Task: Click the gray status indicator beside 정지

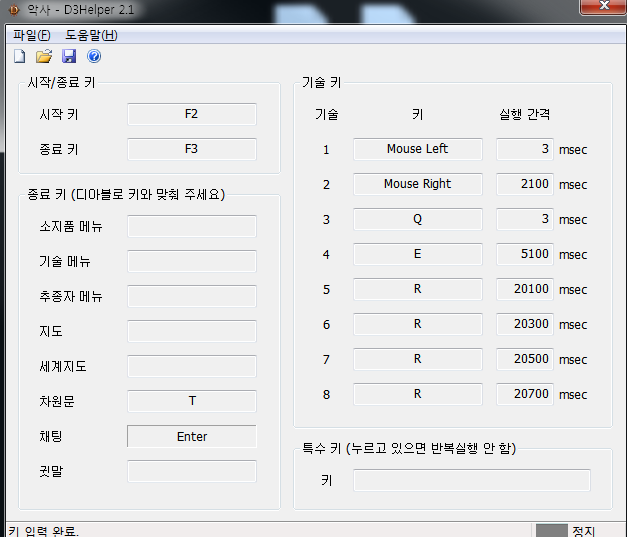Action: 551,531
